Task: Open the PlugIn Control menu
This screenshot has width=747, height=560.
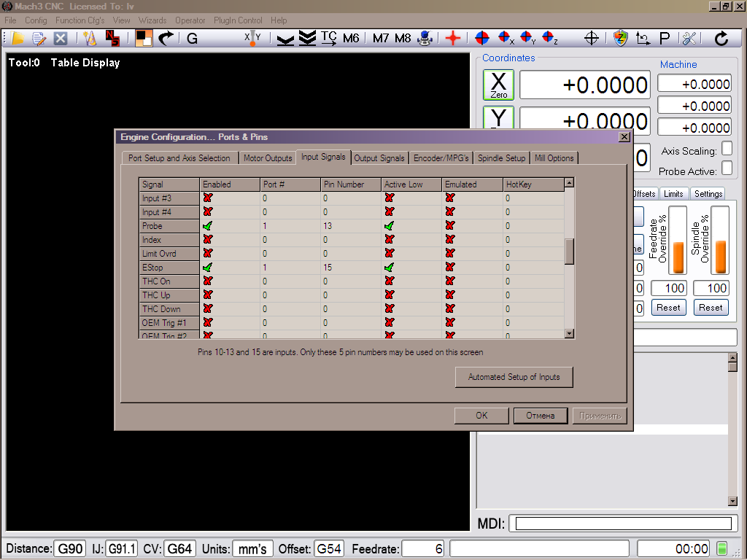Action: [x=238, y=20]
